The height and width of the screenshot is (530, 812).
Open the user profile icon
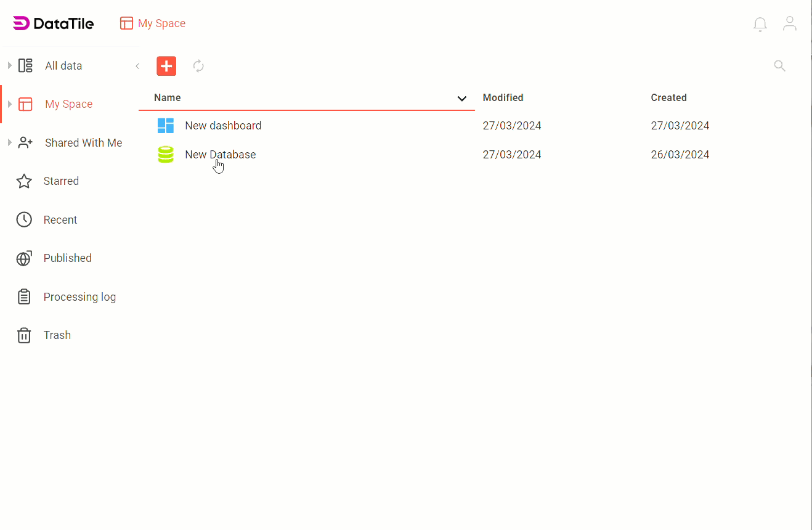[x=790, y=23]
